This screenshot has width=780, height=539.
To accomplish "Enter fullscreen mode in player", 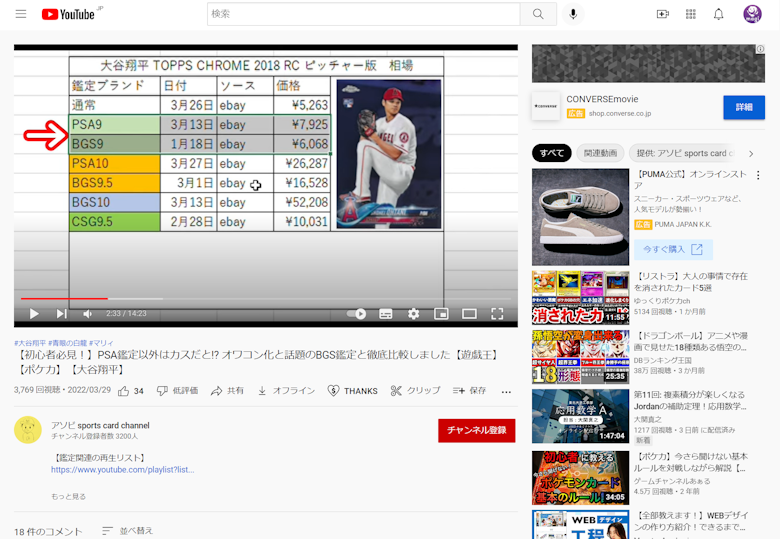I will [497, 314].
